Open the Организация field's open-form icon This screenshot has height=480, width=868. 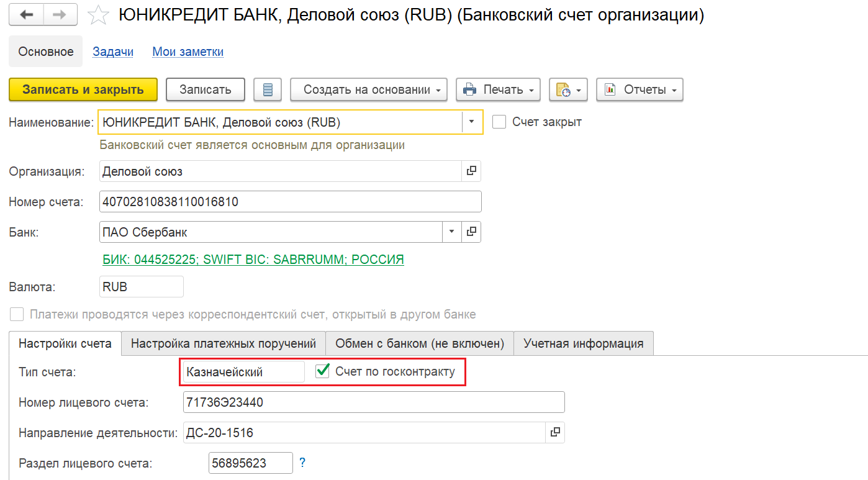click(x=471, y=171)
